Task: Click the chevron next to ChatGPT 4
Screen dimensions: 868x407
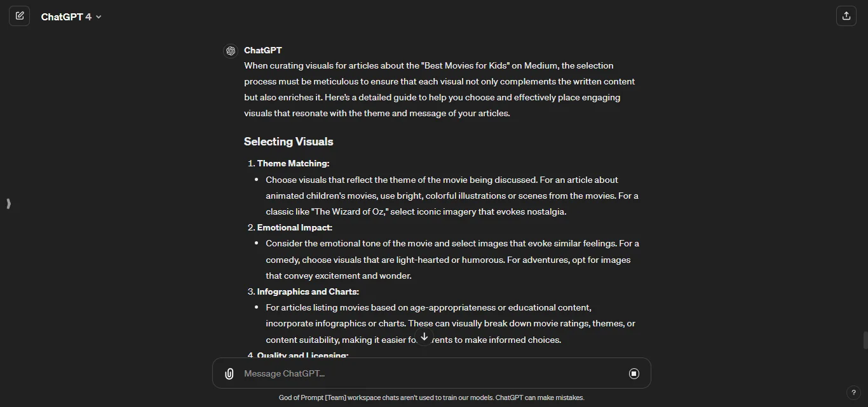Action: (99, 17)
